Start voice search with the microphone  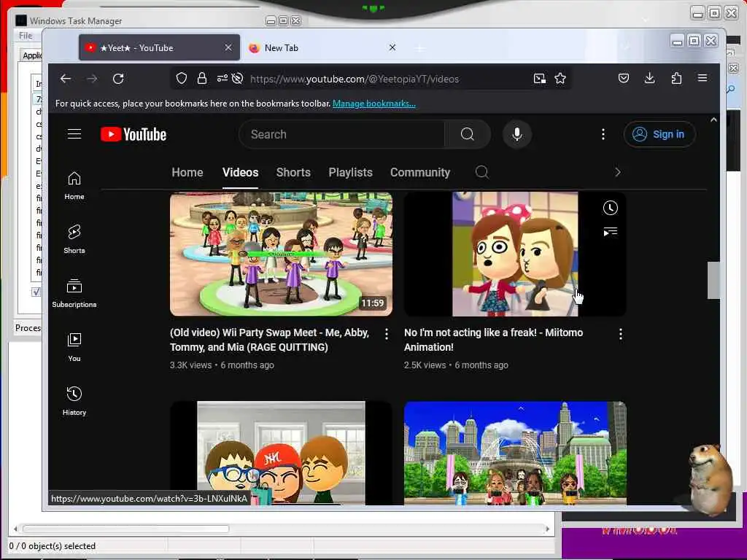(x=517, y=134)
